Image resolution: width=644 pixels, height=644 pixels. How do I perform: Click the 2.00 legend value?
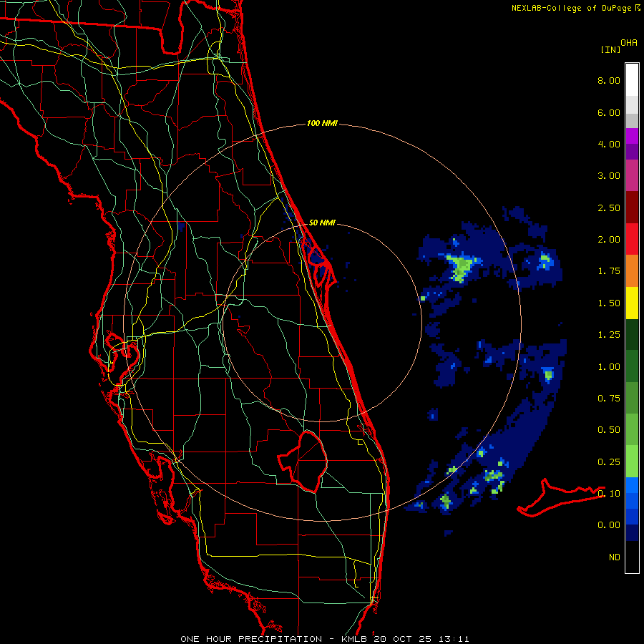click(609, 240)
